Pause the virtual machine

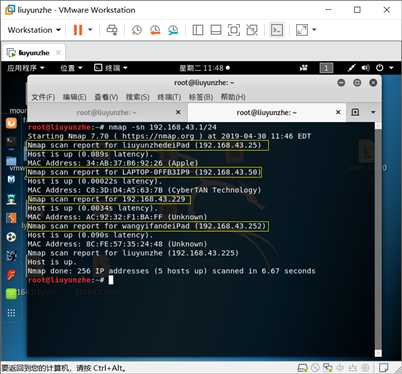pos(78,30)
